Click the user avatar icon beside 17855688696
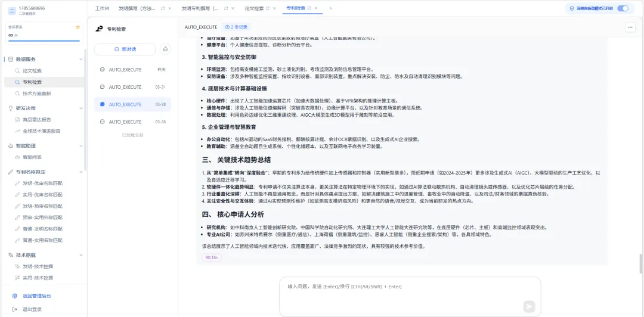Screen dimensions: 644x317 pyautogui.click(x=11, y=10)
